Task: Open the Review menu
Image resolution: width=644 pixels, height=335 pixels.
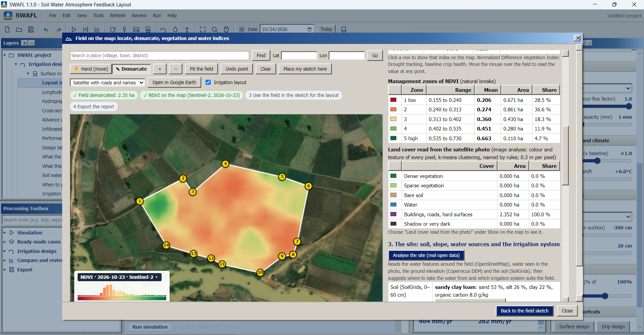Action: pyautogui.click(x=139, y=15)
